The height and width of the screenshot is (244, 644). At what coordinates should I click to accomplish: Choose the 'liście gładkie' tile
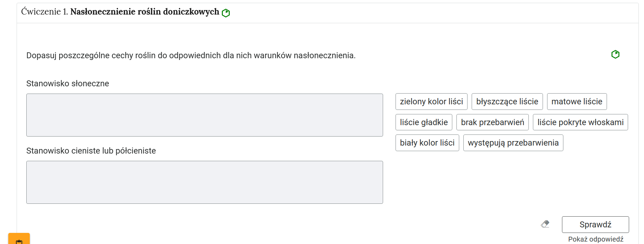[424, 122]
